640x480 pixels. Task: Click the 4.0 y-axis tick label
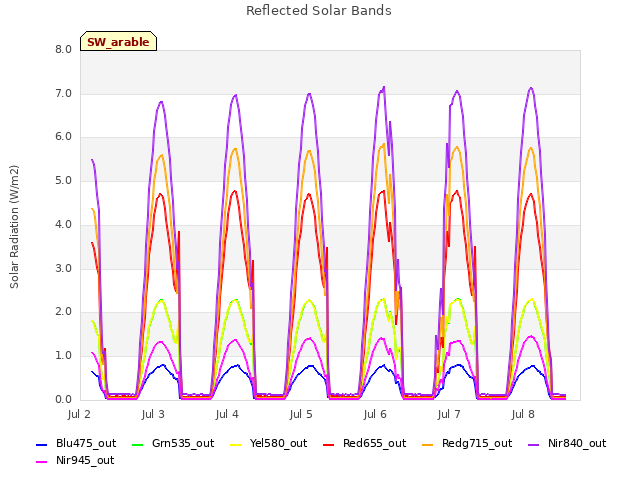[x=64, y=225]
